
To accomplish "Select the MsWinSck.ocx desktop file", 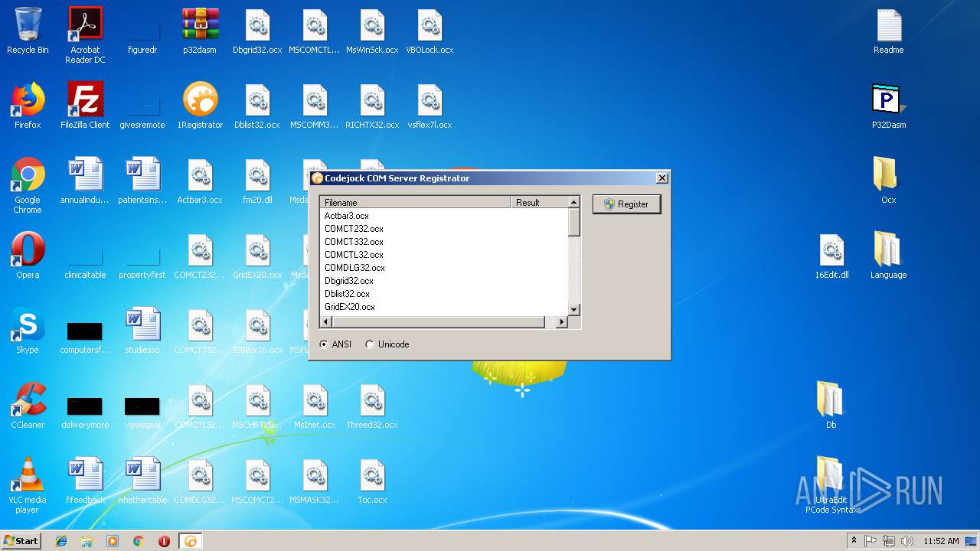I will pyautogui.click(x=372, y=31).
